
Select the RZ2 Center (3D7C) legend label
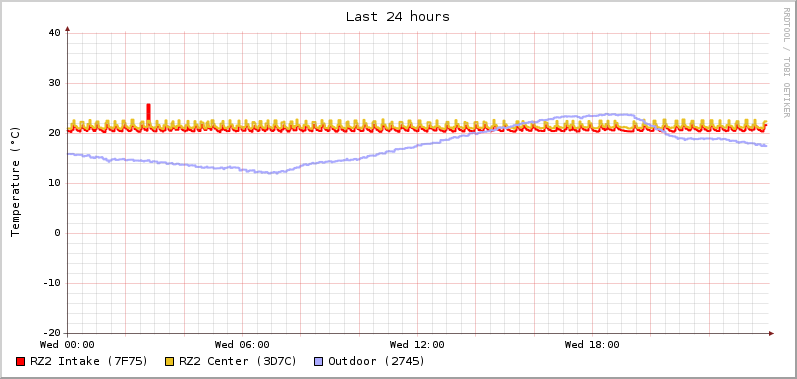click(238, 361)
